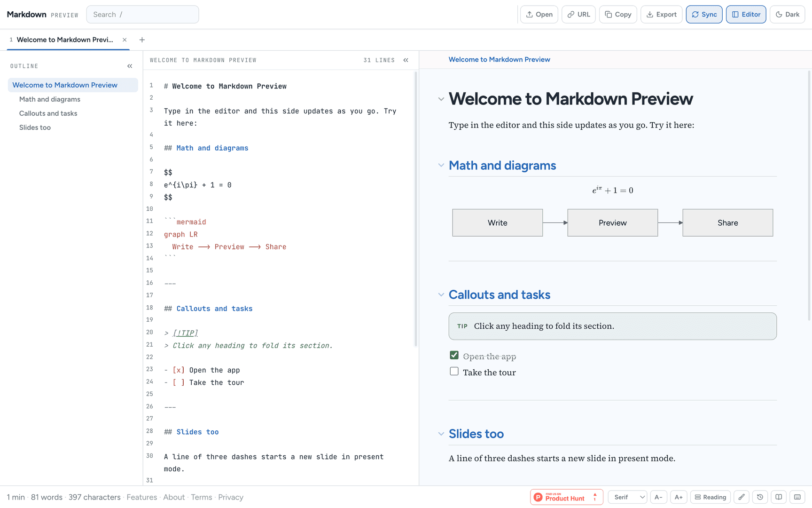
Task: Click the rendered math formula in preview
Action: click(x=612, y=190)
